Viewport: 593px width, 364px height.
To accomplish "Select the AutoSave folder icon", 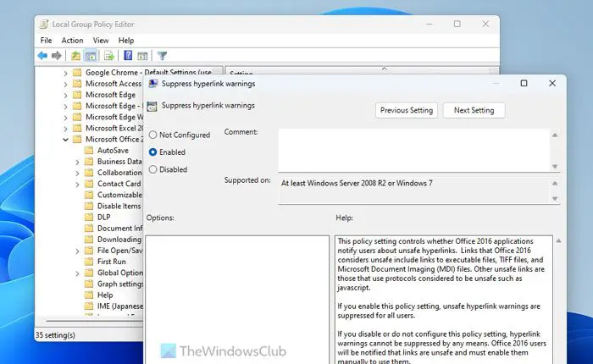I will (x=89, y=151).
